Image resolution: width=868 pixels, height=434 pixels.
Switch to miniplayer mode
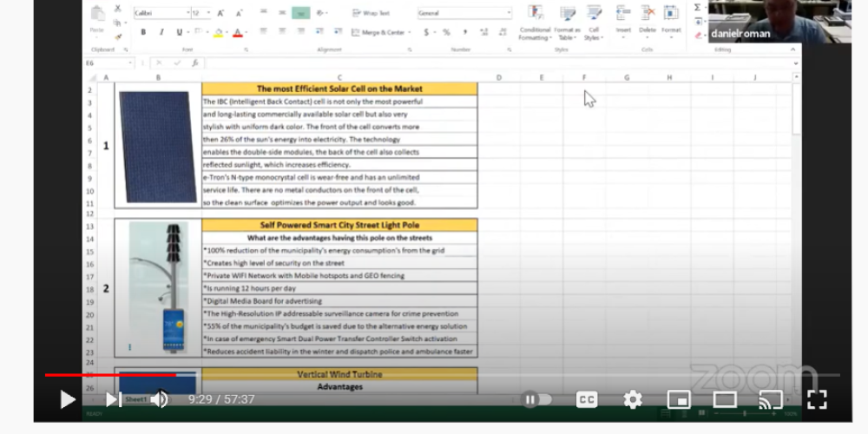679,399
